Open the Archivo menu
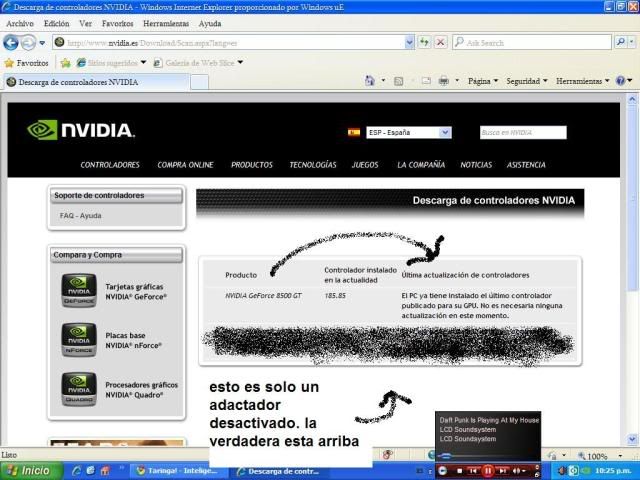The height and width of the screenshot is (480, 640). click(x=20, y=24)
